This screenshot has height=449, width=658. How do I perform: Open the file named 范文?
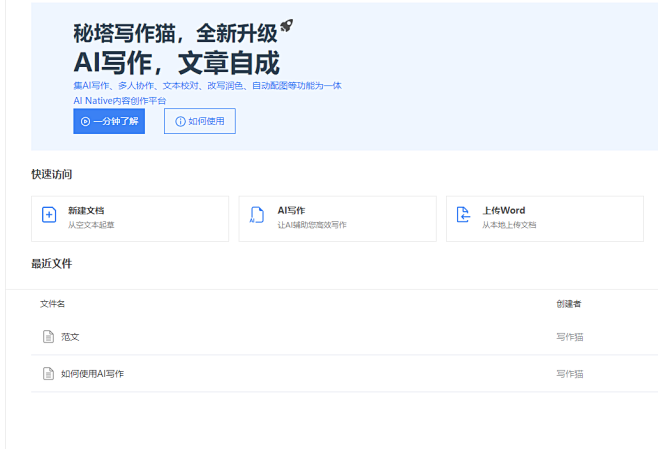[x=70, y=337]
